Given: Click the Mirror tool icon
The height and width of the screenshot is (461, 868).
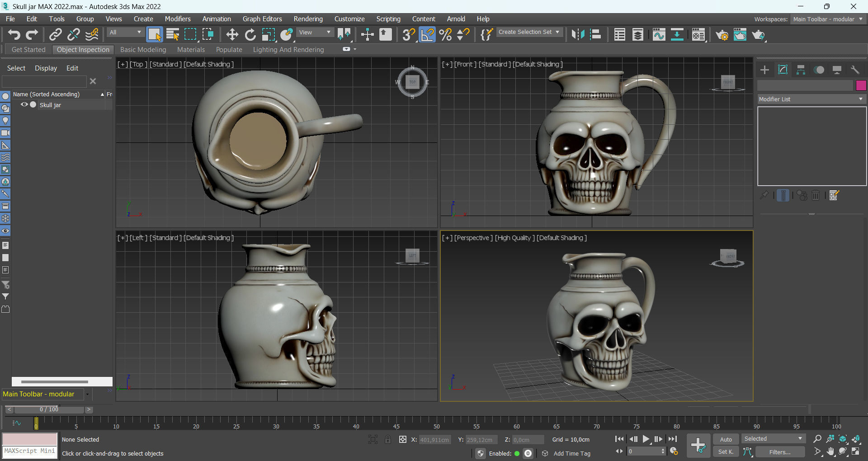Looking at the screenshot, I should (578, 35).
